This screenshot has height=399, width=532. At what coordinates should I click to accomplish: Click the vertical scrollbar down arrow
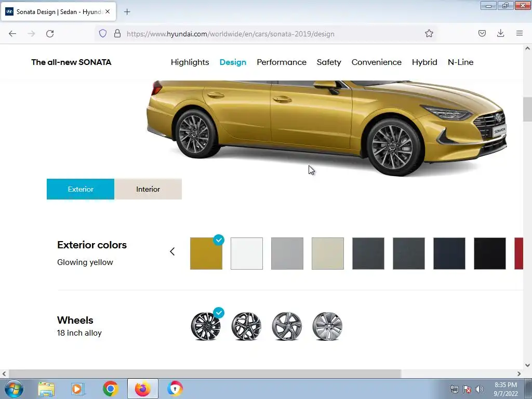527,365
